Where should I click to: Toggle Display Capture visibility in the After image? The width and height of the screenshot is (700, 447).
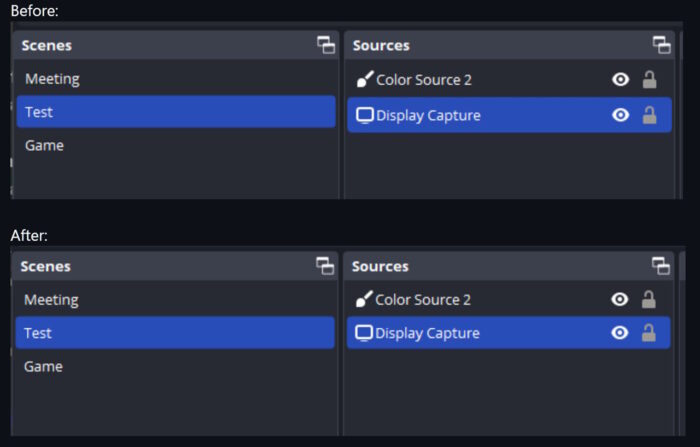(x=620, y=333)
